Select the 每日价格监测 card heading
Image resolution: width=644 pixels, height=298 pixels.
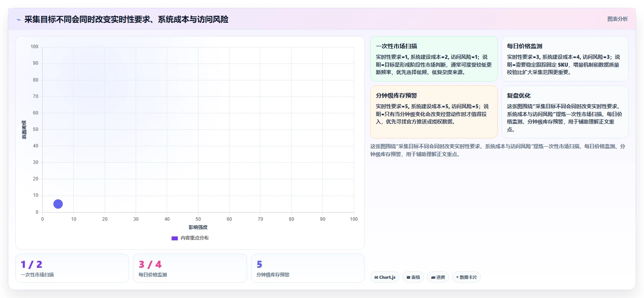524,46
